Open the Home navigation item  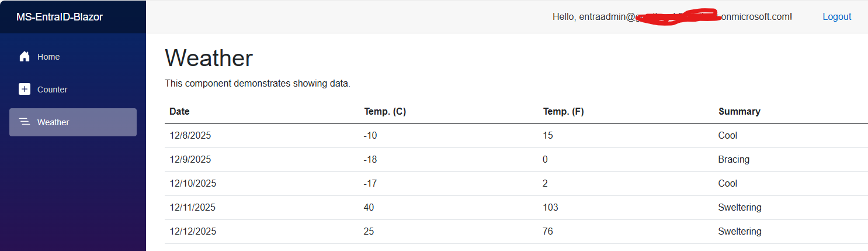pos(48,57)
